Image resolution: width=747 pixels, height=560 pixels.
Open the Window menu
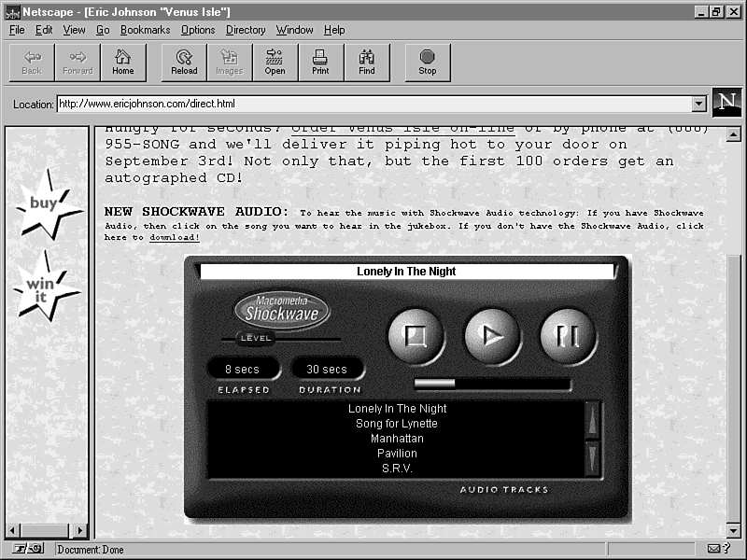click(x=294, y=30)
